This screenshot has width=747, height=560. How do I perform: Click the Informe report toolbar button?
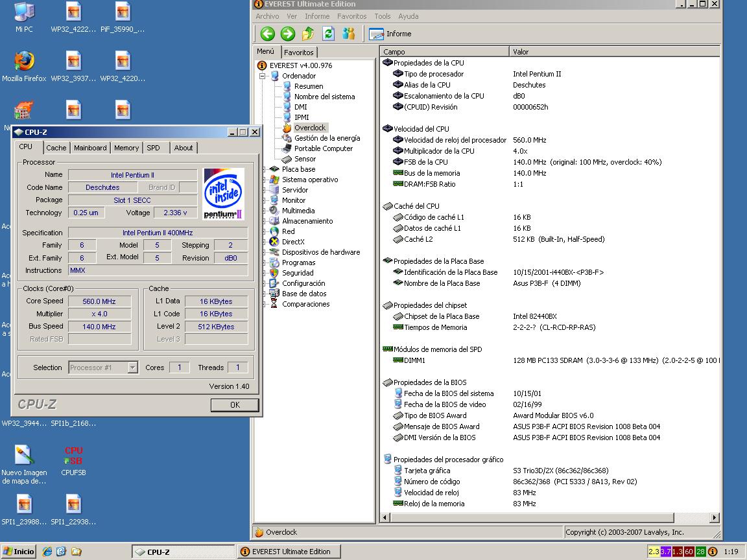(x=390, y=34)
